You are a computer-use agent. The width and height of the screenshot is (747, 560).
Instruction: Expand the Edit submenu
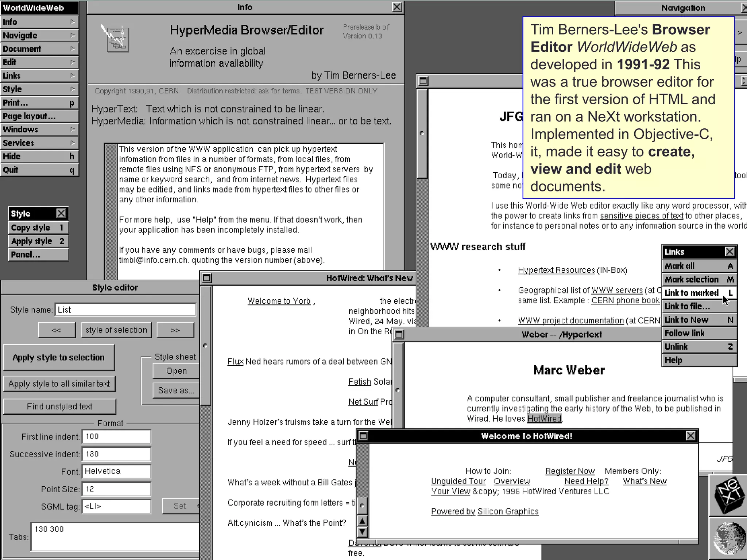[x=39, y=62]
